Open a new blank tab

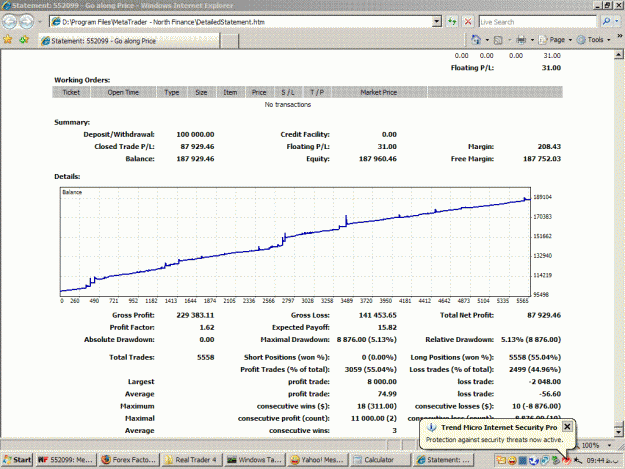pos(230,41)
